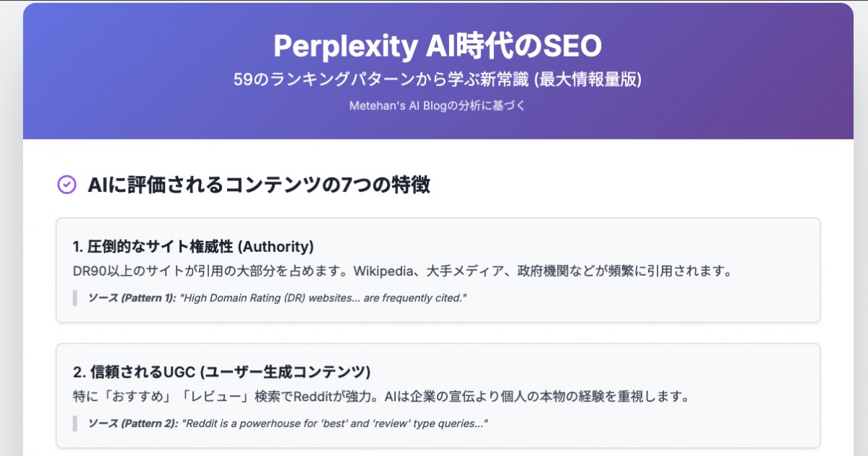Select the card title "2. 信頼されるUGC (ユーザー生成コンテンツ)"
This screenshot has width=868, height=456.
pos(221,372)
